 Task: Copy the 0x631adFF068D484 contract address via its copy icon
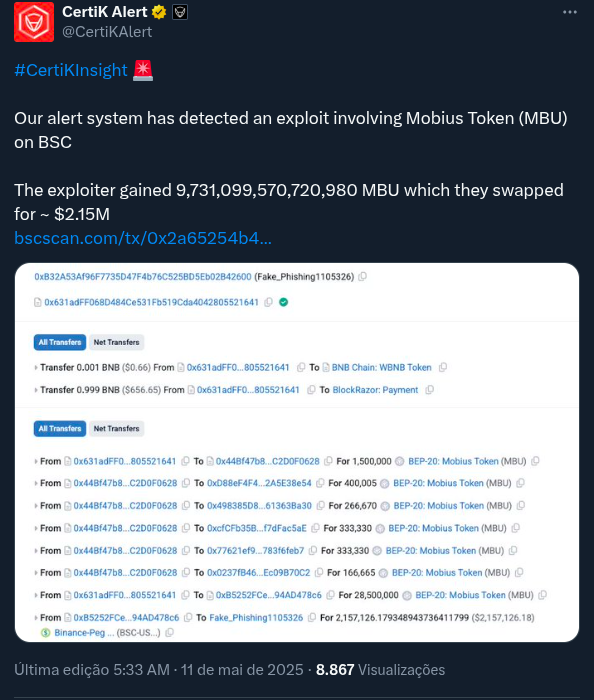268,302
